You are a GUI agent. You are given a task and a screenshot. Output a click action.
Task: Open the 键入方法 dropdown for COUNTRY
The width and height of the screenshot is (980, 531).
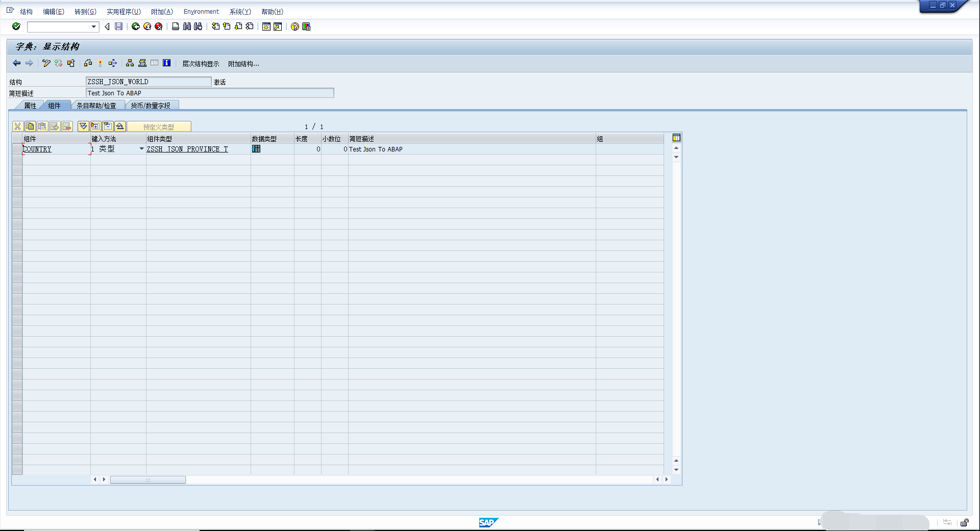[141, 149]
